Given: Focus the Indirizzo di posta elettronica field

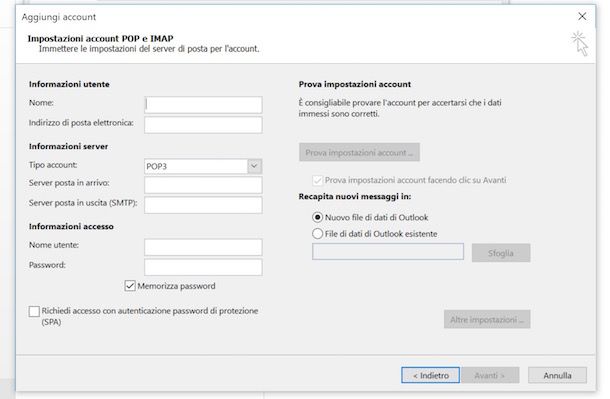Looking at the screenshot, I should (x=203, y=124).
